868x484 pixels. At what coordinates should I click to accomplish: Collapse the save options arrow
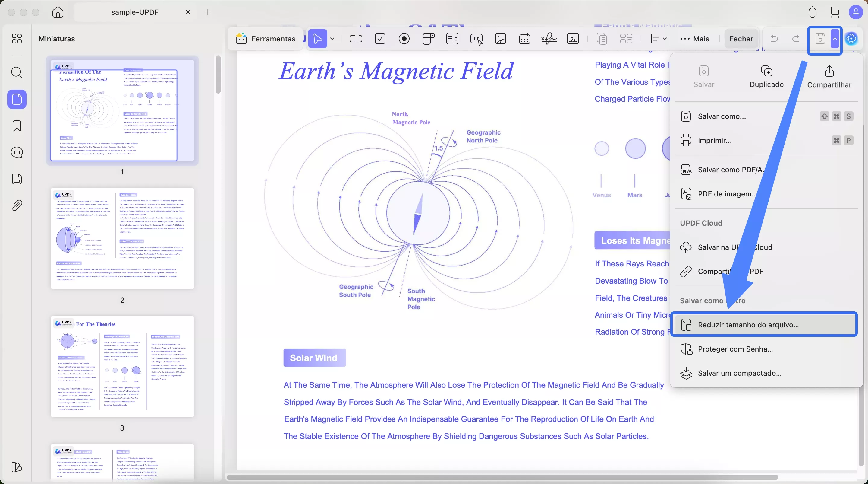click(x=835, y=39)
